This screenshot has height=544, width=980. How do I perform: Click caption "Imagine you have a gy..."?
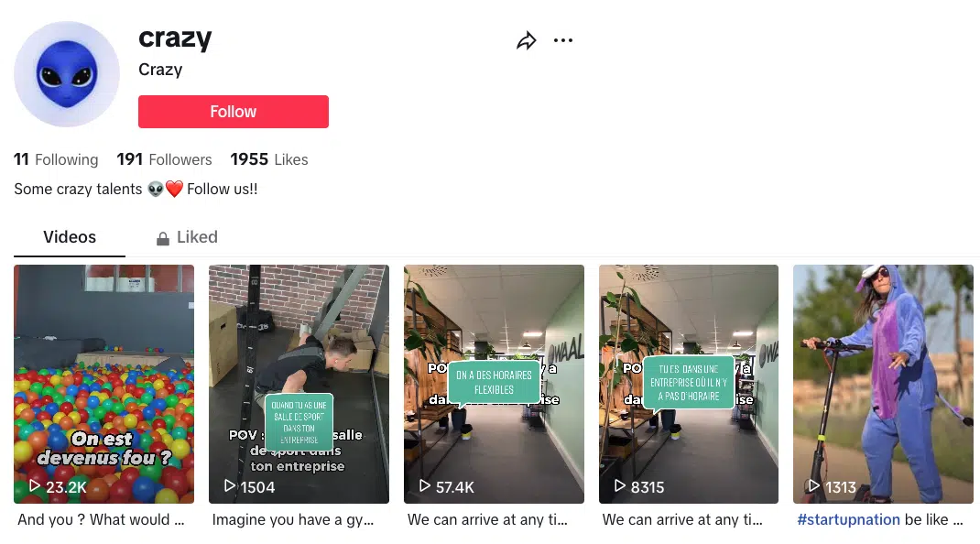point(292,519)
